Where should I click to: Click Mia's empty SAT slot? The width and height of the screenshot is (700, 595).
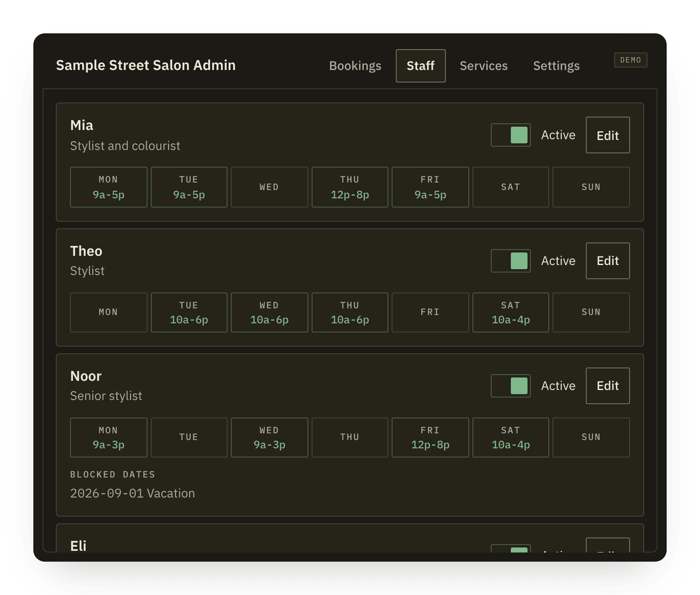[510, 187]
